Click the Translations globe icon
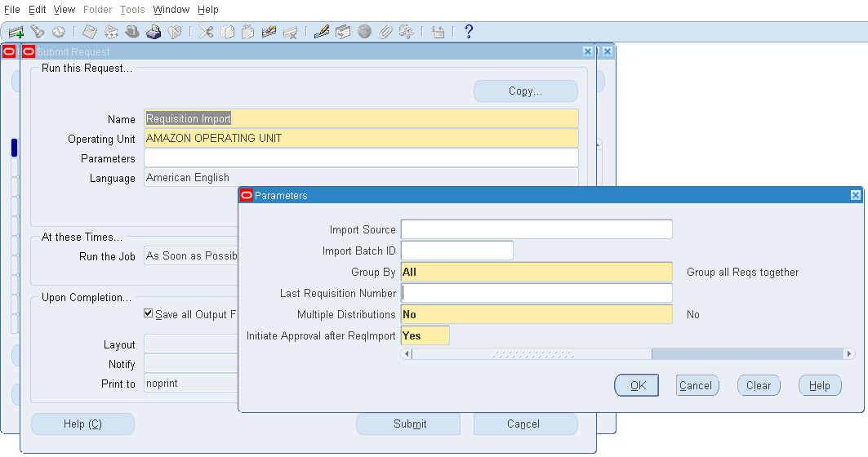The width and height of the screenshot is (868, 457). click(x=364, y=32)
